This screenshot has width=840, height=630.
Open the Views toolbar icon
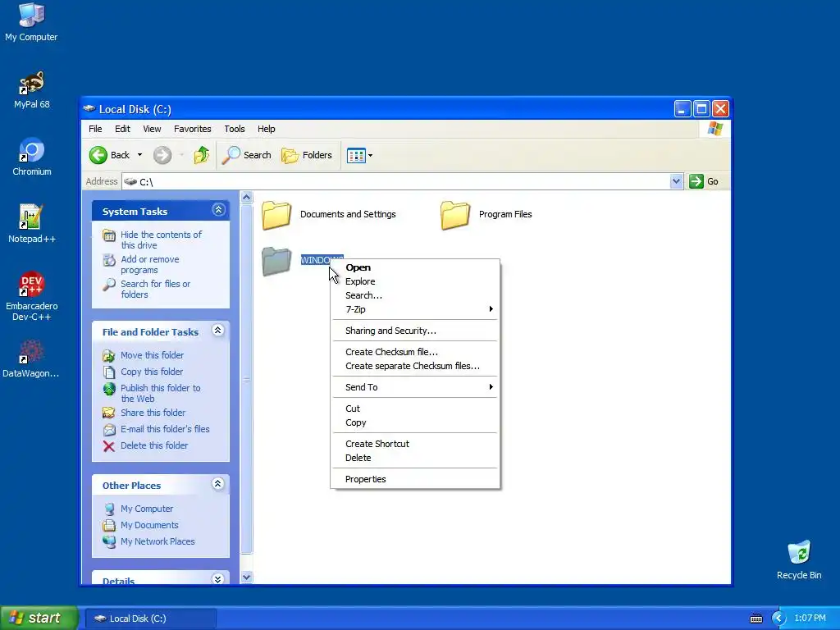coord(356,155)
